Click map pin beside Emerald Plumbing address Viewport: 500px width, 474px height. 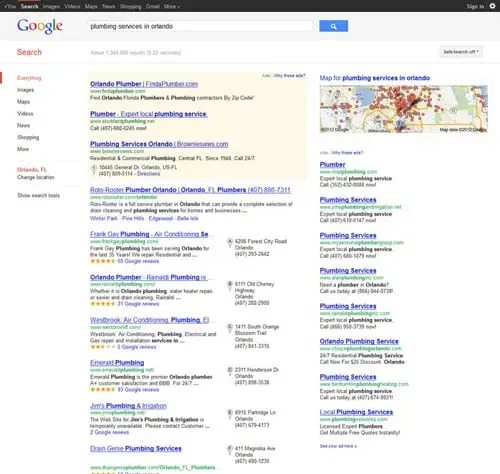coord(230,371)
